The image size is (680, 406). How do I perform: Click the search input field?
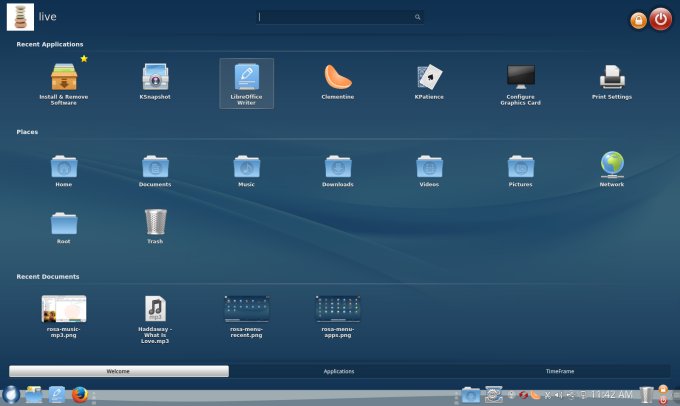[337, 17]
